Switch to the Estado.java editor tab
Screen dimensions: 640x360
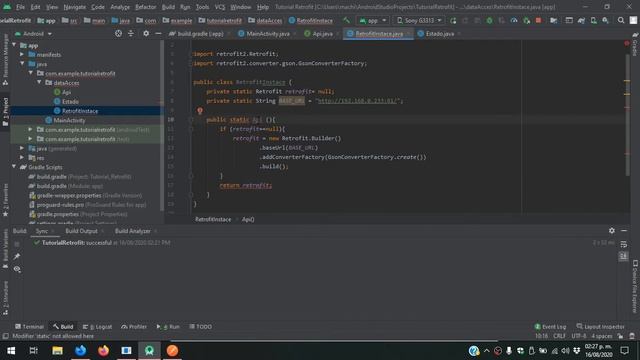439,34
